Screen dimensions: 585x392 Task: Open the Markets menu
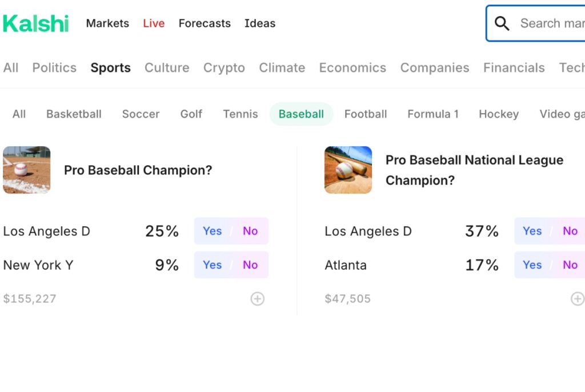pos(107,23)
